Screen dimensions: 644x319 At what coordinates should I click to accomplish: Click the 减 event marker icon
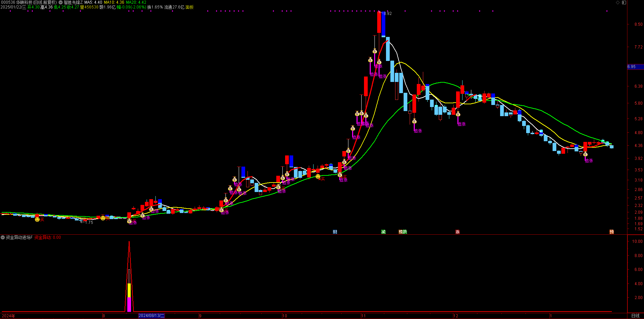coord(383,232)
